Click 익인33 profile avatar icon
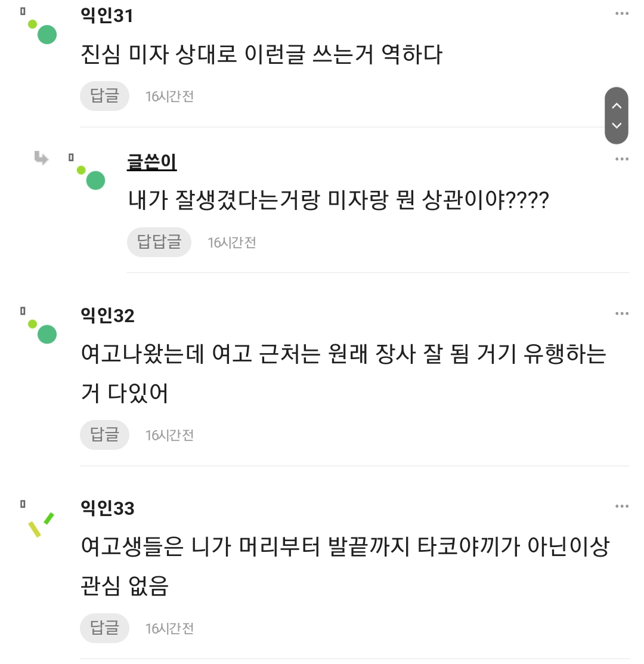 [41, 524]
